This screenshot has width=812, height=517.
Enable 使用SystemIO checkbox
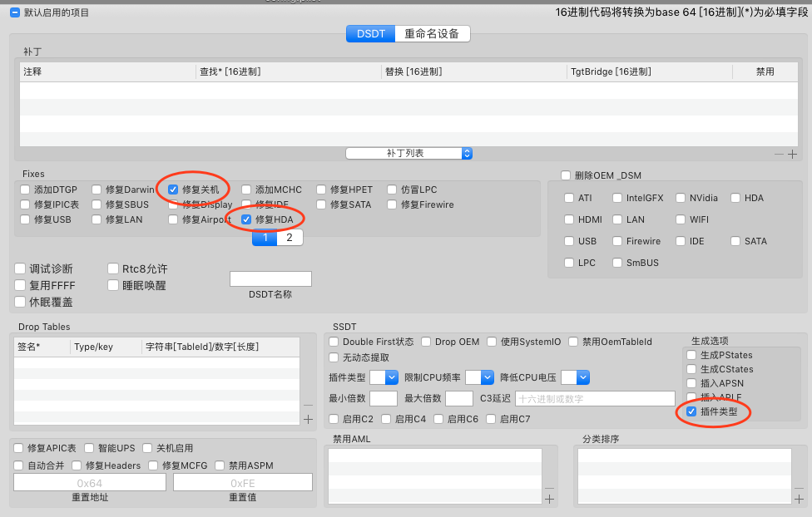492,342
